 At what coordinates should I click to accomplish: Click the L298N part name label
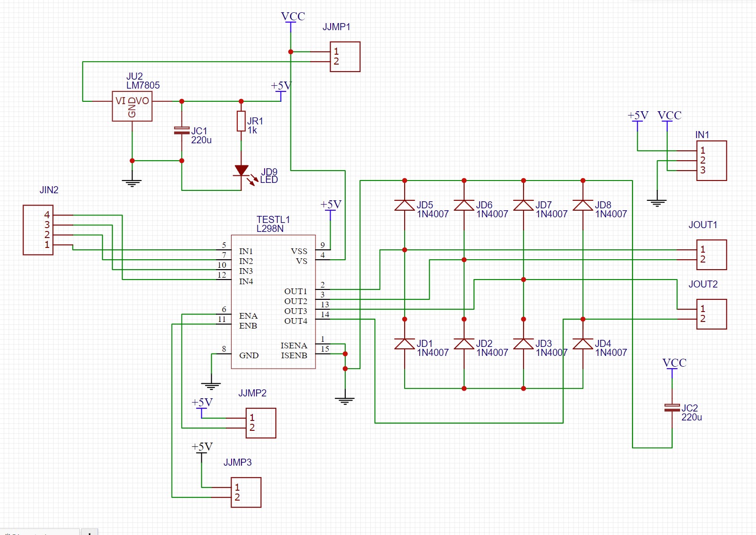270,229
